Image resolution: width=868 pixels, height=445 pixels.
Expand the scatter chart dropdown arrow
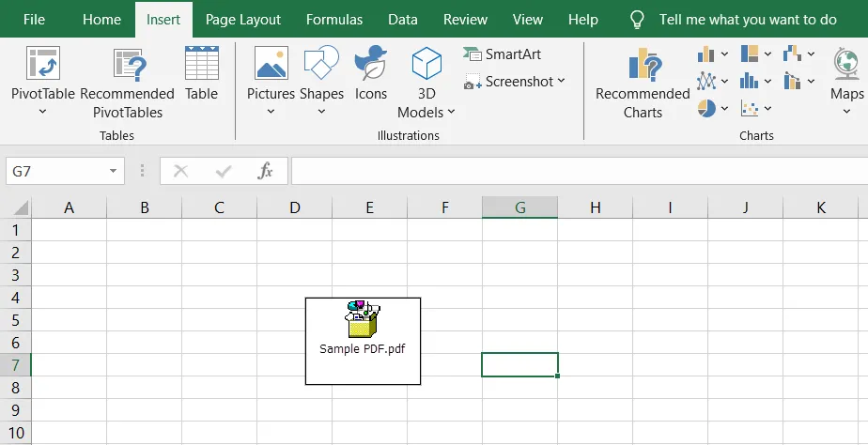click(x=767, y=109)
